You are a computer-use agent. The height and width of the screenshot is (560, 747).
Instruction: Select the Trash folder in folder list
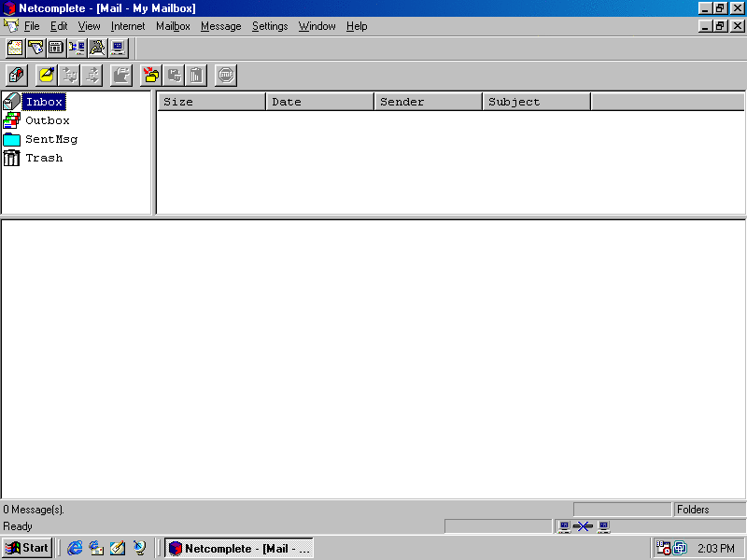coord(44,158)
